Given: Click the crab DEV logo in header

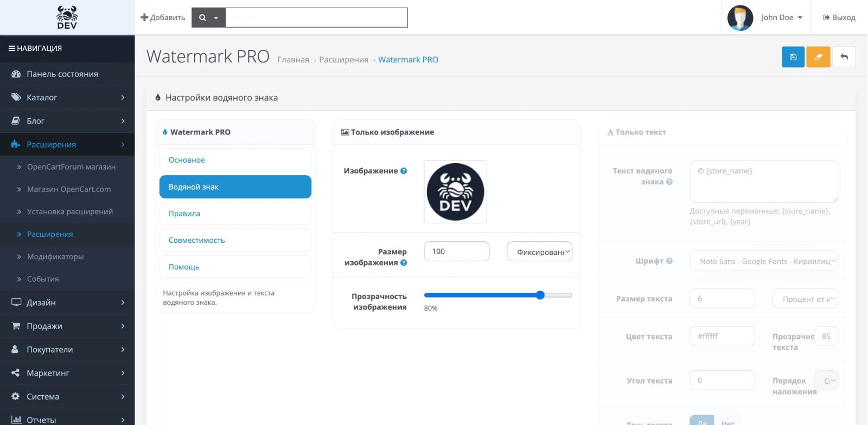Looking at the screenshot, I should (67, 17).
